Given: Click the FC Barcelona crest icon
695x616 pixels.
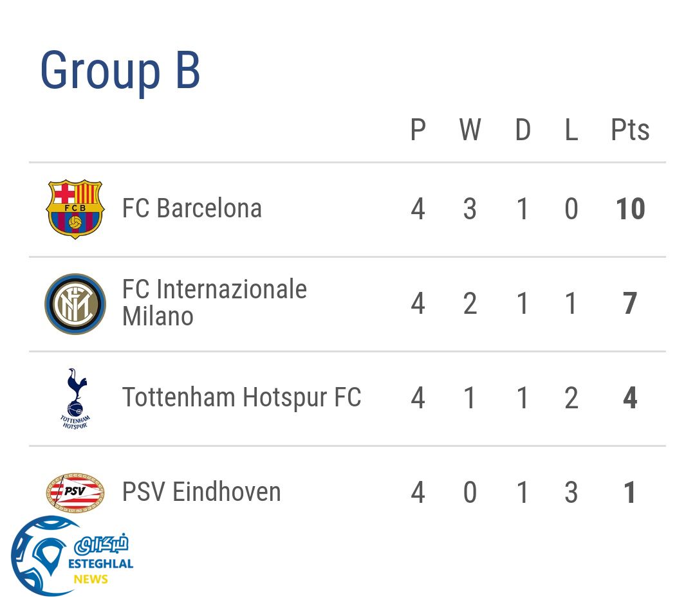Looking at the screenshot, I should [x=75, y=209].
